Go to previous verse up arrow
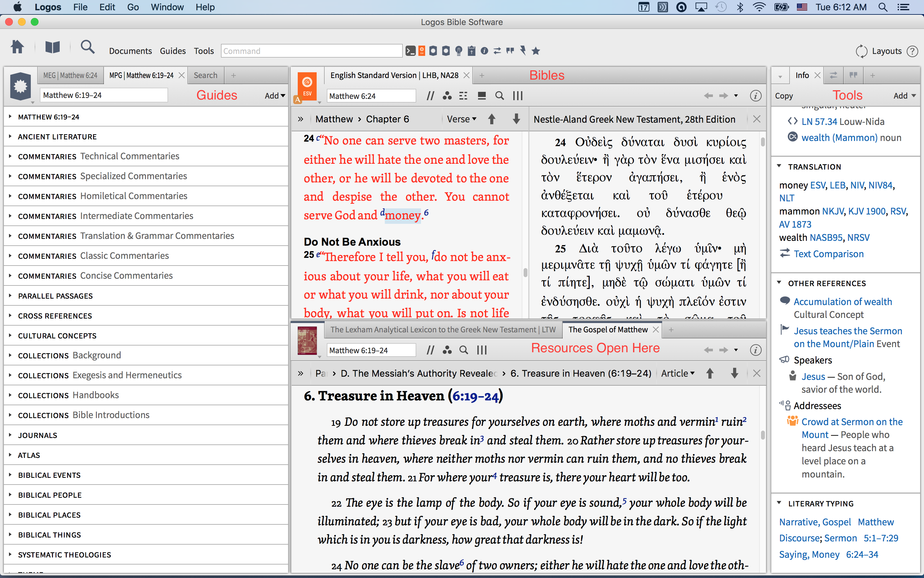 [x=492, y=119]
